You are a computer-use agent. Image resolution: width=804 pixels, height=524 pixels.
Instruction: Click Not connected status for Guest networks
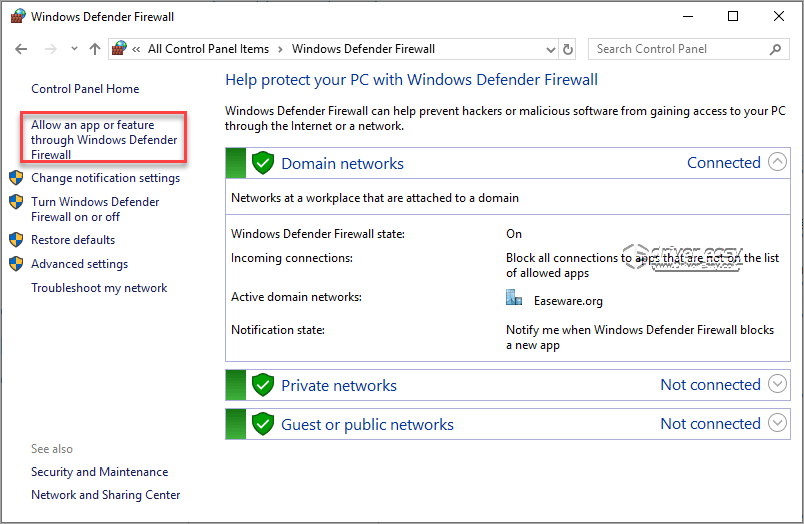pyautogui.click(x=710, y=424)
